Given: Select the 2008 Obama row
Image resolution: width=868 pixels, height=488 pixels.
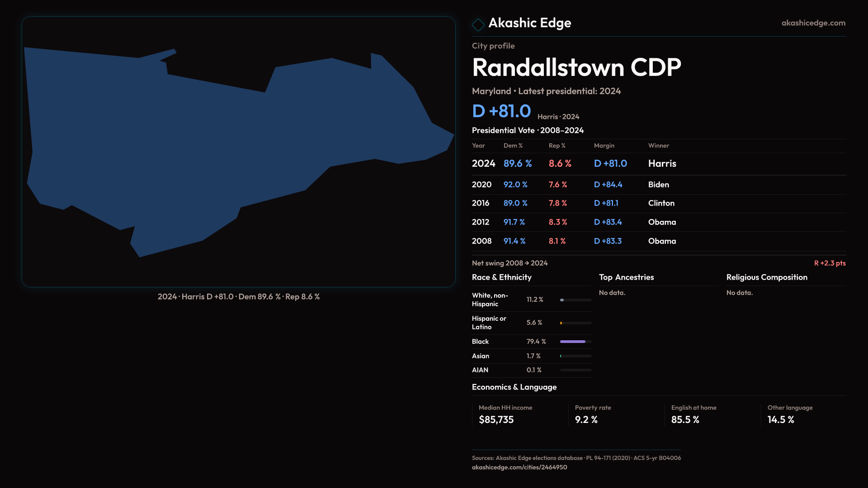Looking at the screenshot, I should point(658,241).
